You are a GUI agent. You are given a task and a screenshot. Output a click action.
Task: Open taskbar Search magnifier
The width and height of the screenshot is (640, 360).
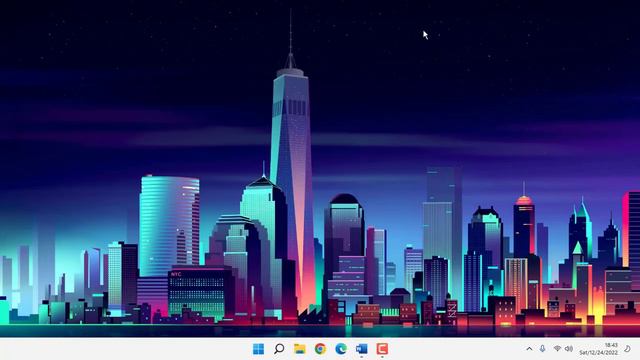pyautogui.click(x=279, y=349)
